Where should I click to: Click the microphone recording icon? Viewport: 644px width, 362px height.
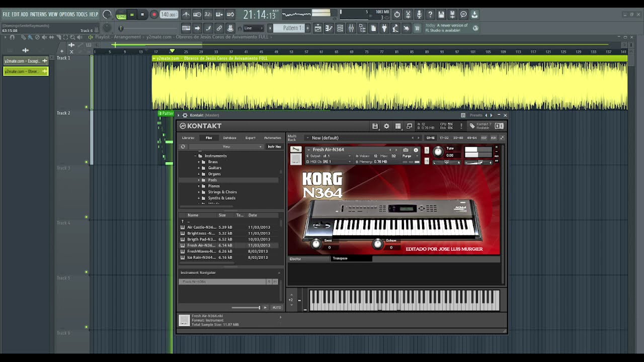[x=419, y=15]
